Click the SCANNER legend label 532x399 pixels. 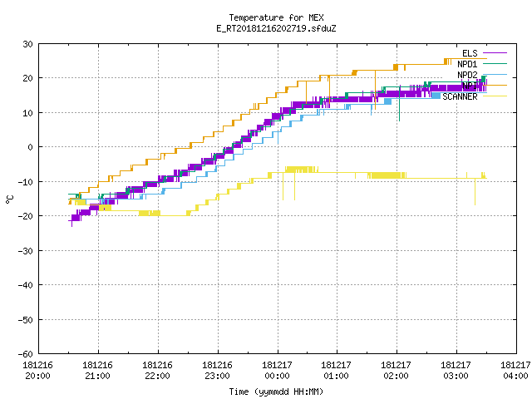(460, 96)
